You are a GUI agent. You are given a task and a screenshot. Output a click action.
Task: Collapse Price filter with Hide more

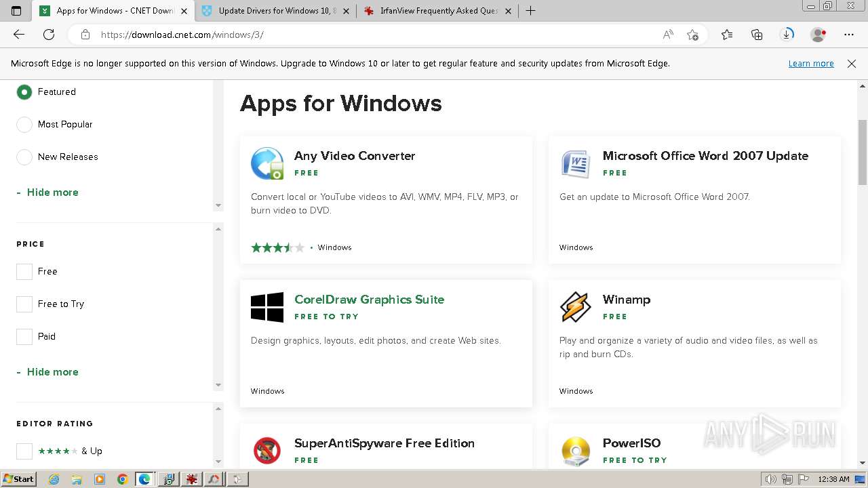click(x=47, y=372)
